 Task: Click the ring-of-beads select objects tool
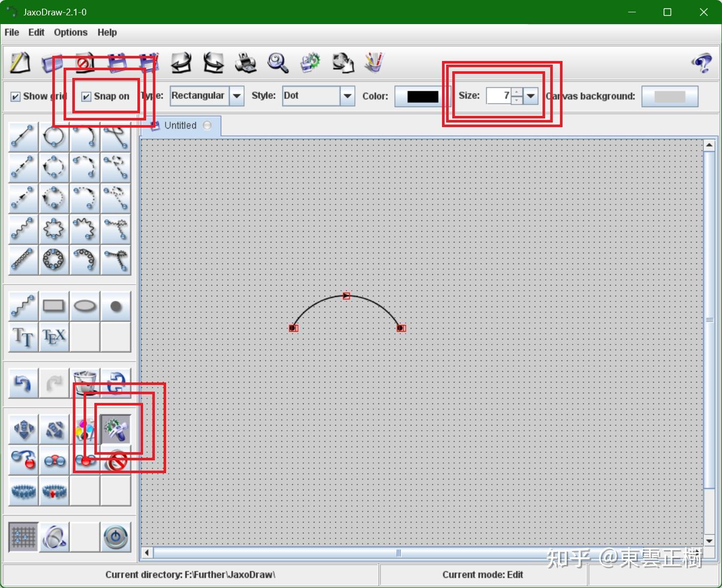[x=23, y=491]
